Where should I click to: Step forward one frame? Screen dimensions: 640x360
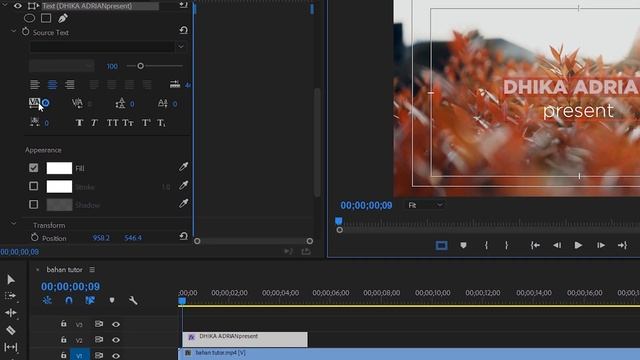[601, 245]
